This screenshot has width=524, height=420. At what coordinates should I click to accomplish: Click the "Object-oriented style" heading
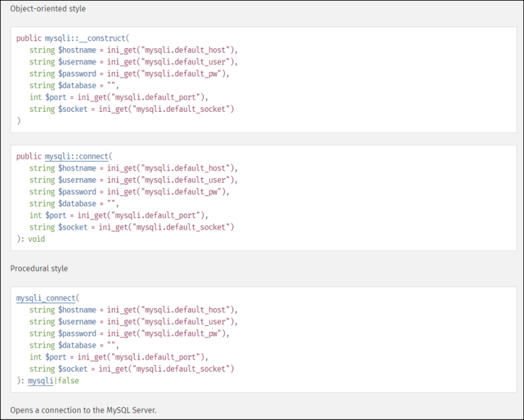(x=48, y=9)
